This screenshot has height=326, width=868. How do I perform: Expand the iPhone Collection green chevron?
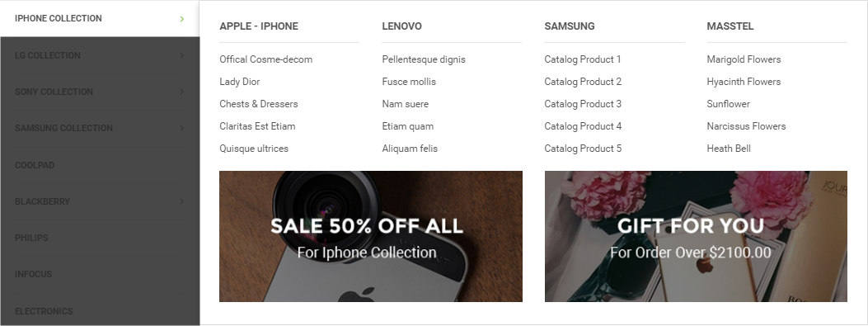click(x=182, y=19)
